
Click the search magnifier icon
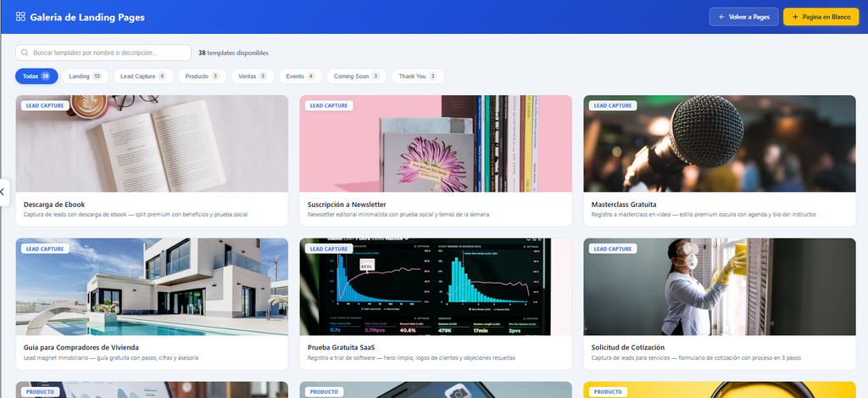pos(25,53)
